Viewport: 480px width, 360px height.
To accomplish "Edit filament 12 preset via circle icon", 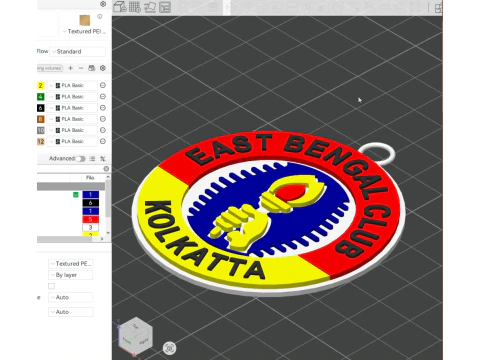I will click(103, 141).
